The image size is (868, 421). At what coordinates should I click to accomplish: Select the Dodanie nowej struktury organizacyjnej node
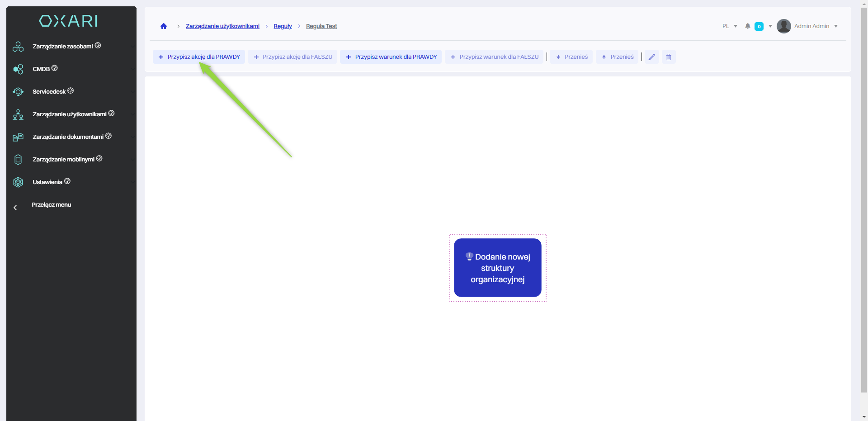[497, 268]
